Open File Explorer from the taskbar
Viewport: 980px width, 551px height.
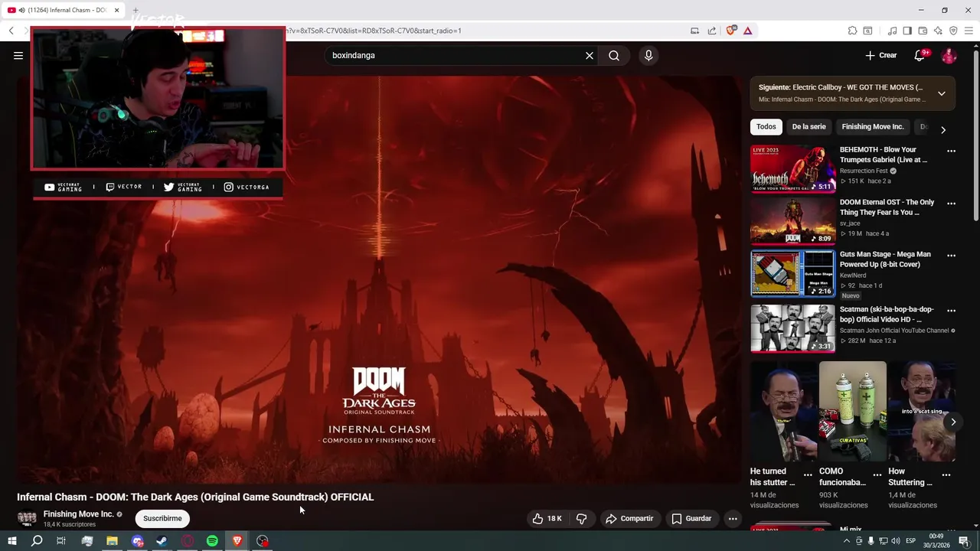(x=112, y=541)
